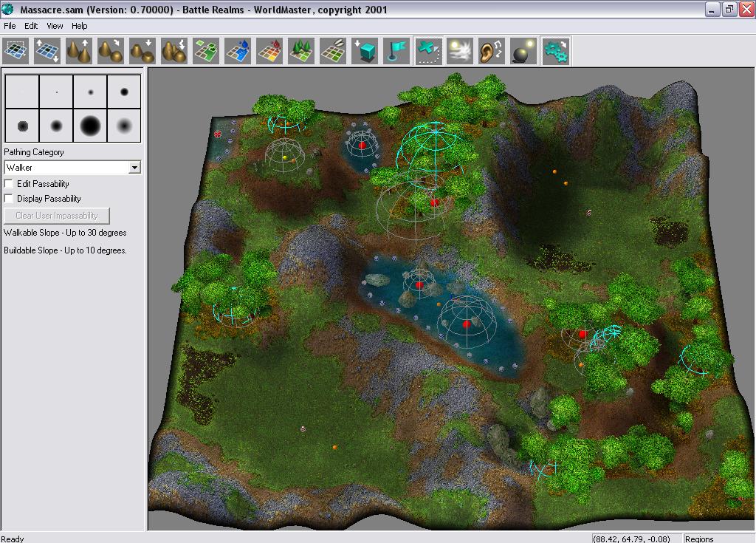756x543 pixels.
Task: Toggle the Display Passability checkbox
Action: tap(8, 199)
